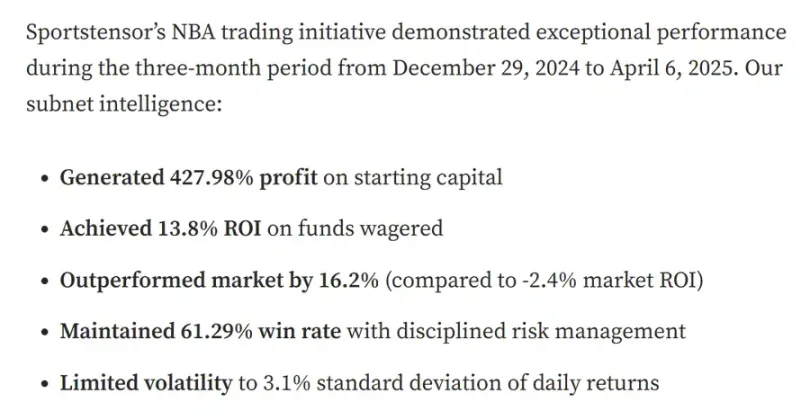Click bold text "Generated 427.98% profit"

pos(189,178)
